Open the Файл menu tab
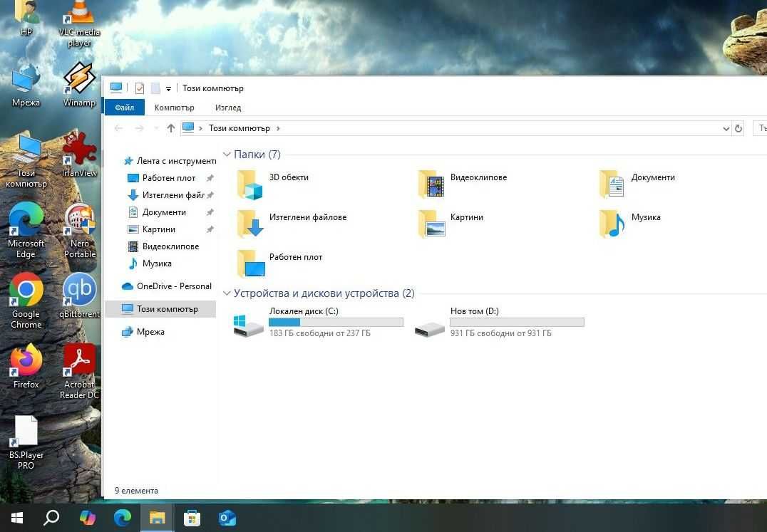767x532 pixels. pos(124,108)
